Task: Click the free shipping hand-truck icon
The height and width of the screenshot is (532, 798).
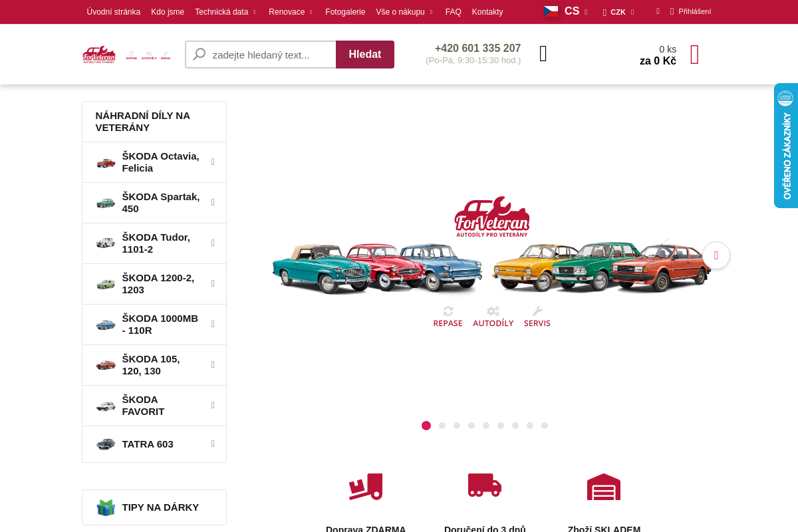Action: point(366,486)
